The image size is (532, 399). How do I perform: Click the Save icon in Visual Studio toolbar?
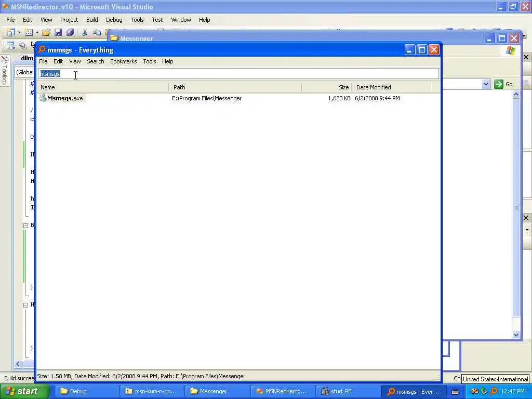tap(58, 33)
